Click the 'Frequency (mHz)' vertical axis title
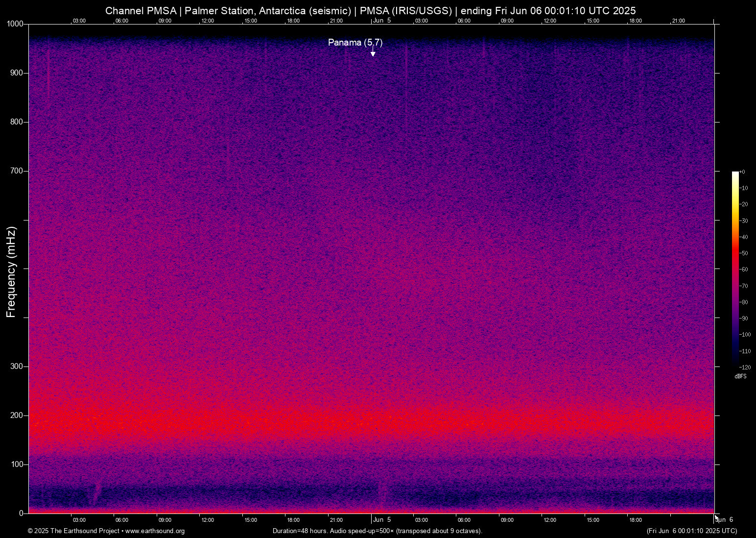The image size is (756, 538). click(x=11, y=272)
